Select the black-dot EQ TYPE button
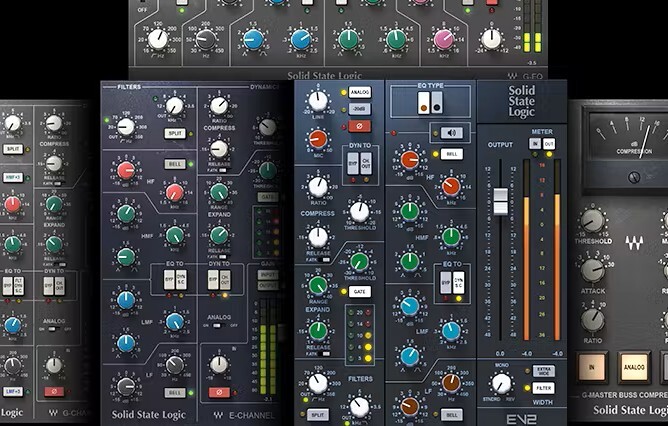The image size is (668, 426). [437, 103]
